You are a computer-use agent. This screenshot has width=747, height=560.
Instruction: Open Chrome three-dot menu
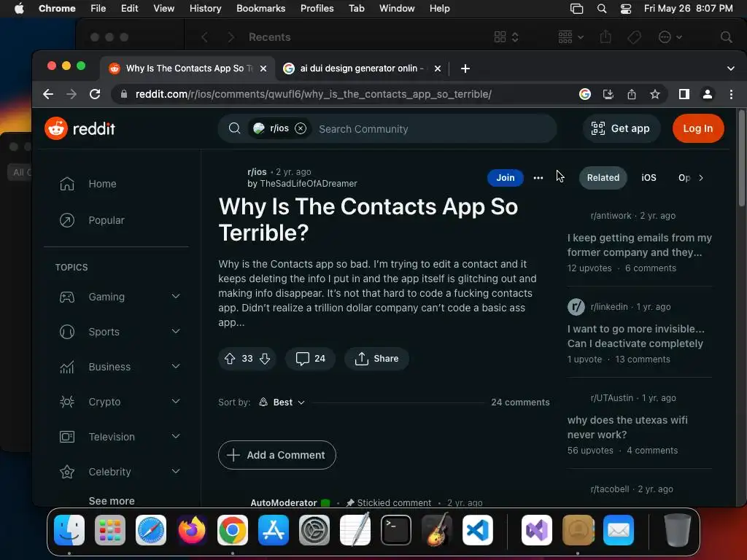(x=731, y=94)
